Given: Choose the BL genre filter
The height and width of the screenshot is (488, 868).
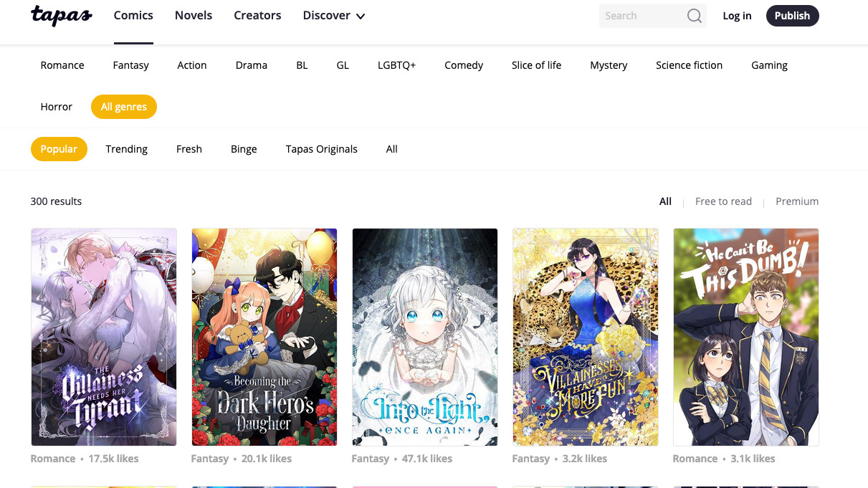Looking at the screenshot, I should tap(302, 65).
